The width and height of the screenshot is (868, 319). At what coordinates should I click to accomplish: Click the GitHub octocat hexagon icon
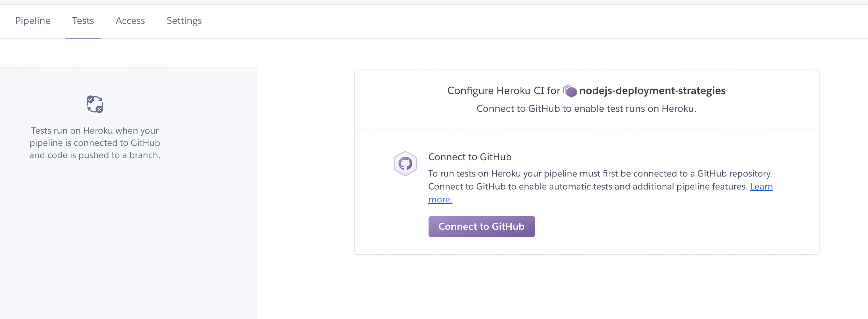405,164
